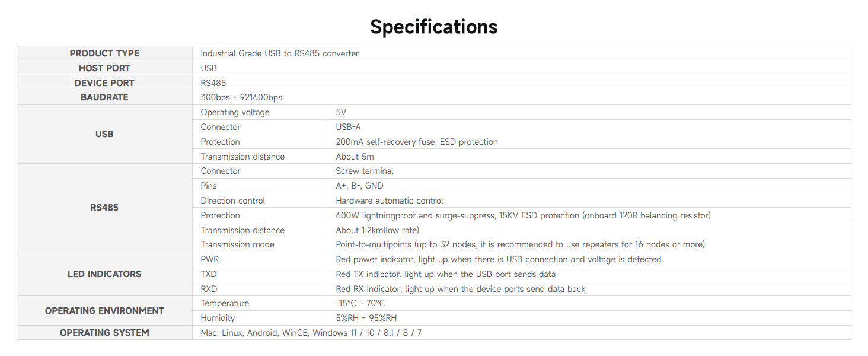Select the HOST PORT header cell
868x356 pixels.
pos(104,68)
